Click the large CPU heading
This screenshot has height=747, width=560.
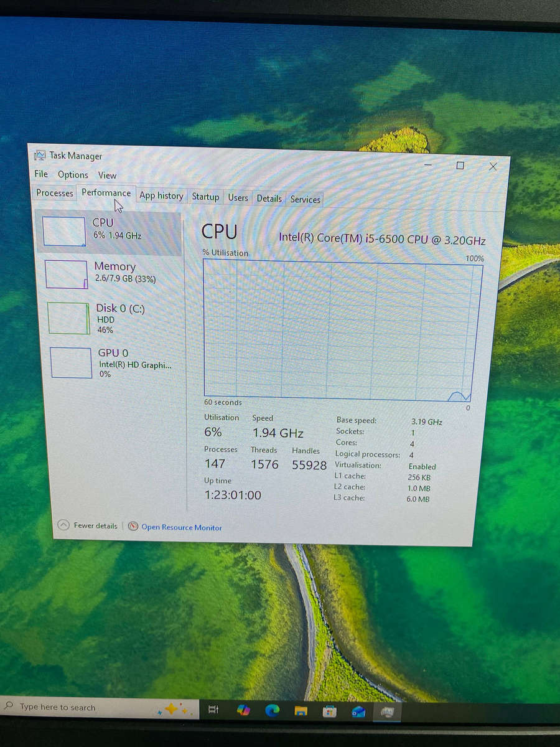pos(220,232)
